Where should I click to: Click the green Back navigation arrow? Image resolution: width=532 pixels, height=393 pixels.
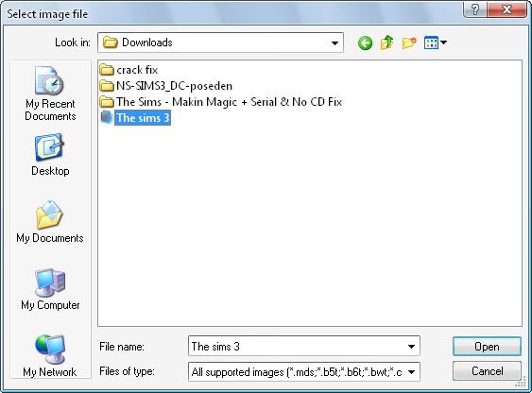(365, 43)
